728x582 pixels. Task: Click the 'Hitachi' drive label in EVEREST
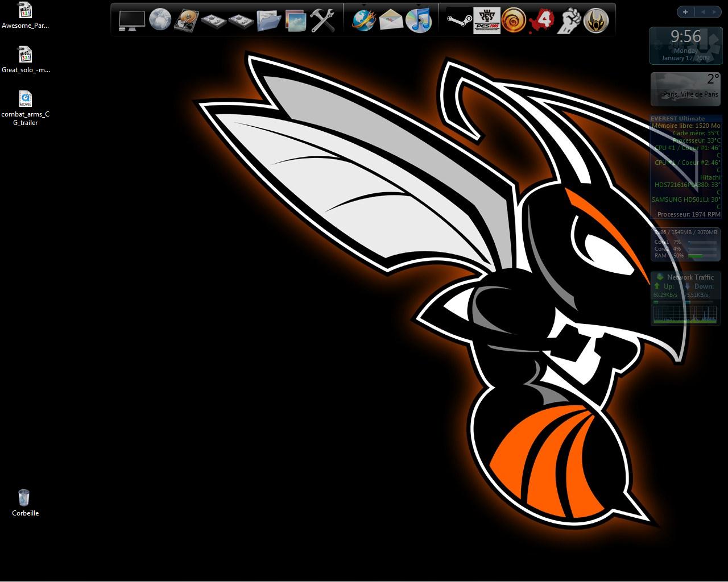pos(710,177)
